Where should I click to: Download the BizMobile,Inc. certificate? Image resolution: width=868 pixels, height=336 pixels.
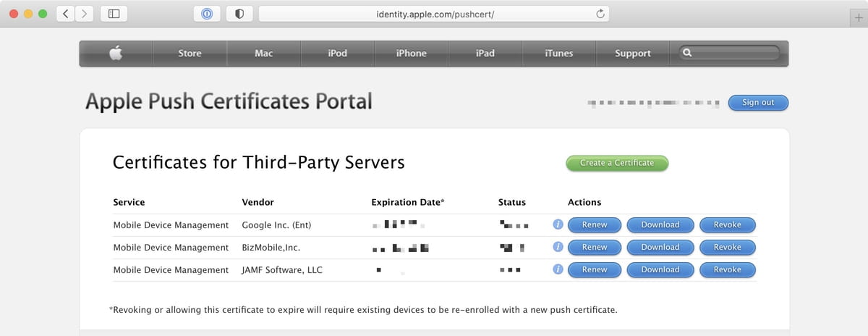[660, 247]
